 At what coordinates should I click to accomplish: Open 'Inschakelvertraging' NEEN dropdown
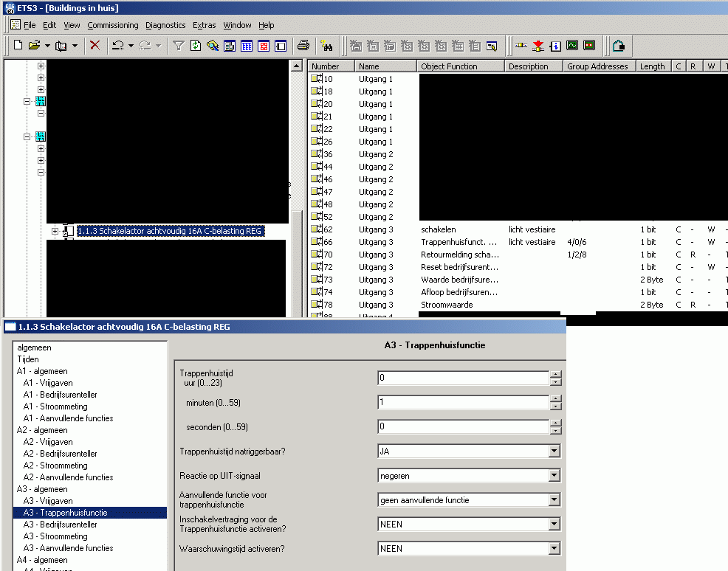click(x=554, y=524)
